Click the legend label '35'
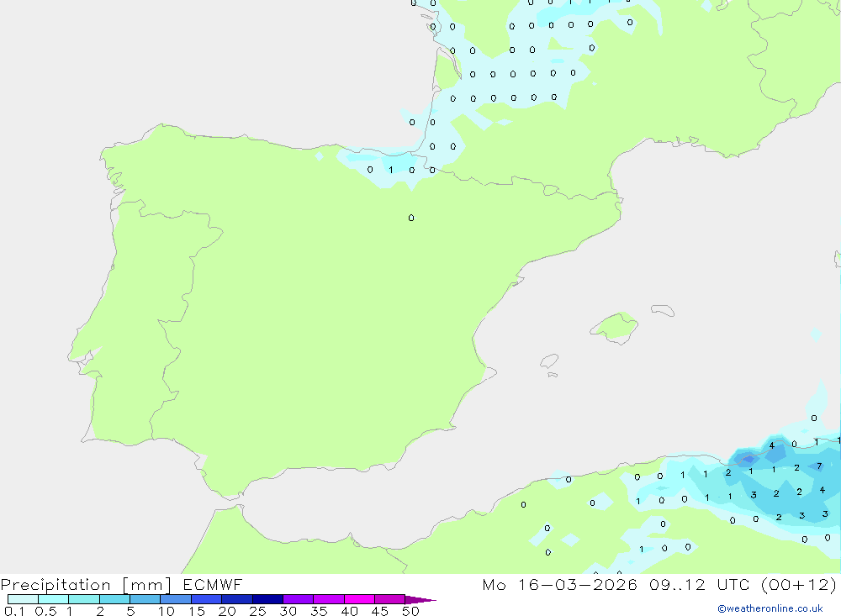Image resolution: width=841 pixels, height=616 pixels. [319, 611]
